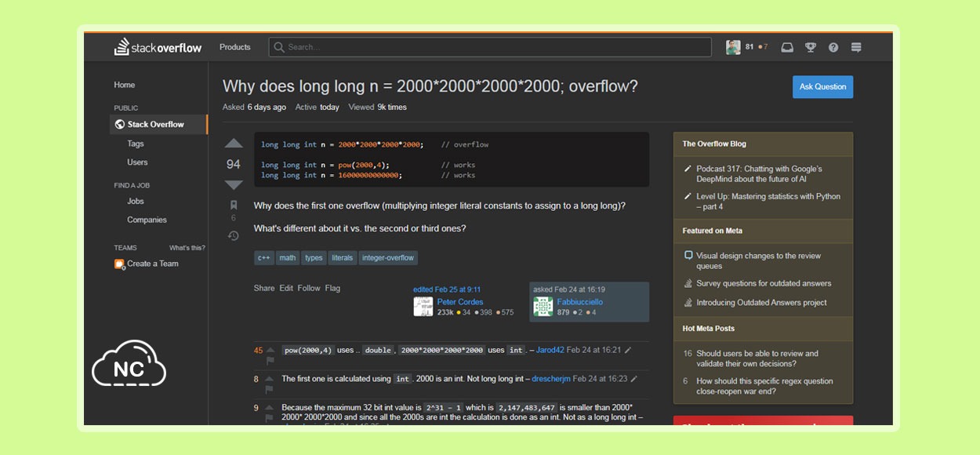Open the "edited Feb 25 at 9:11" revision link
The width and height of the screenshot is (980, 455).
coord(447,289)
